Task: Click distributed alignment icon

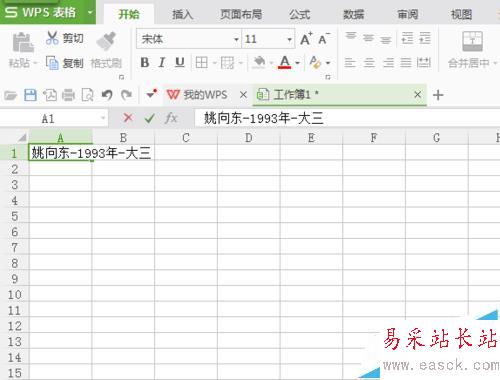Action: (424, 62)
